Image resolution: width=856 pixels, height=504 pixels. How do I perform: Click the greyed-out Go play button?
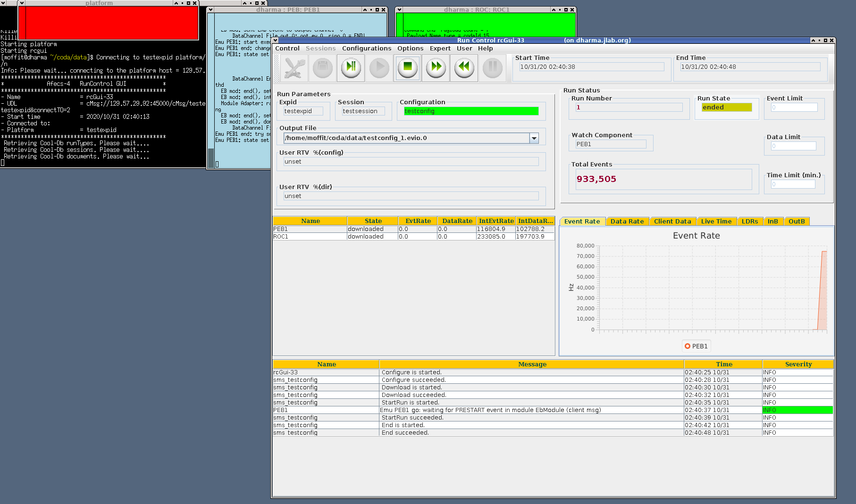379,68
